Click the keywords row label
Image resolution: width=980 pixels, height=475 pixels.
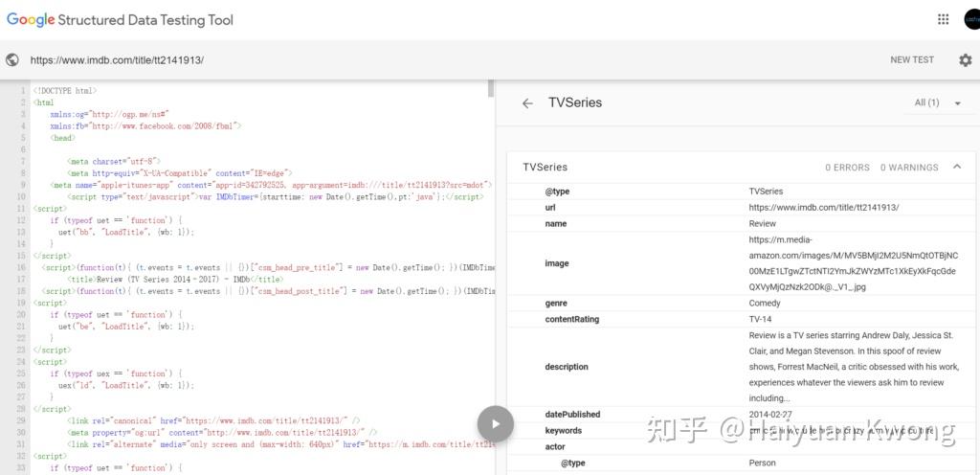click(x=563, y=430)
